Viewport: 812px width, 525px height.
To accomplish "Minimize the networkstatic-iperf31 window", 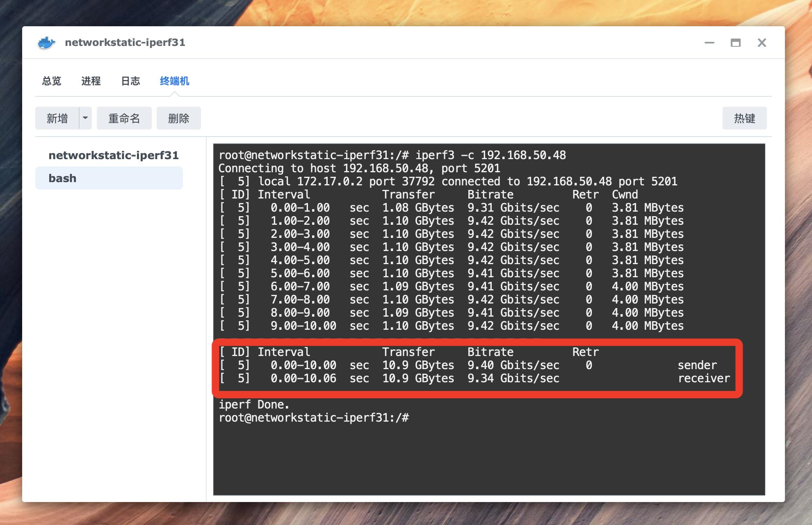I will pos(709,43).
